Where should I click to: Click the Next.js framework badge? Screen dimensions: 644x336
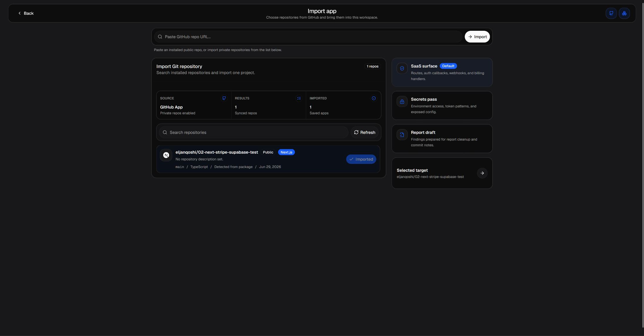click(x=286, y=152)
